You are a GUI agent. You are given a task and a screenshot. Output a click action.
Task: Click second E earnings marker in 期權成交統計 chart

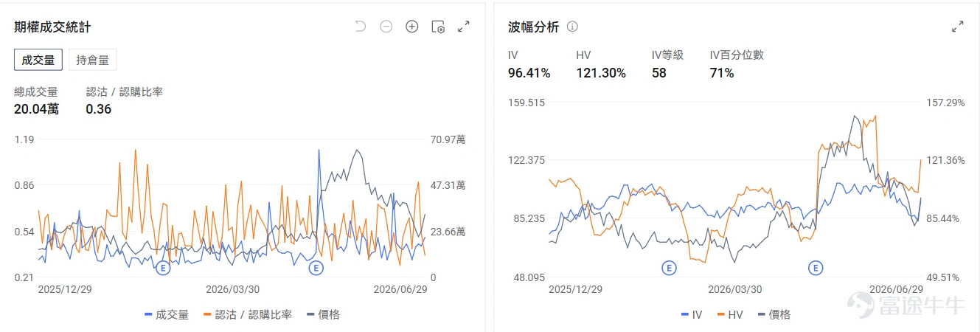[316, 268]
